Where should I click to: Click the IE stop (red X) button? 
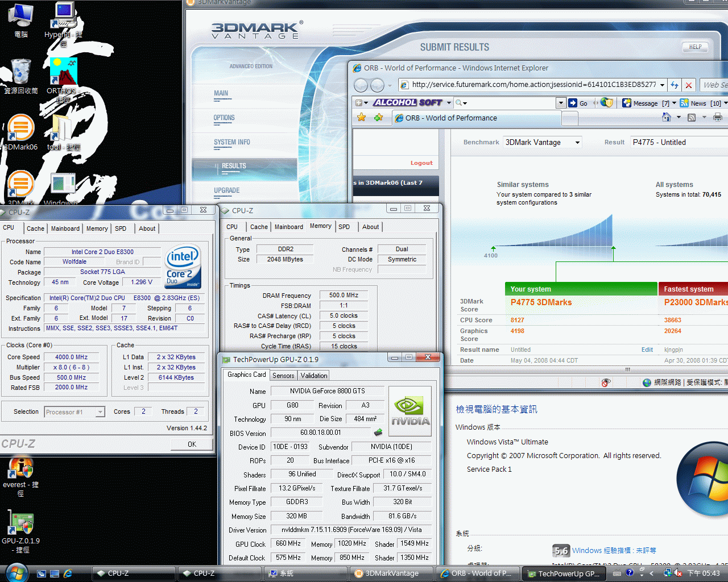pos(689,85)
